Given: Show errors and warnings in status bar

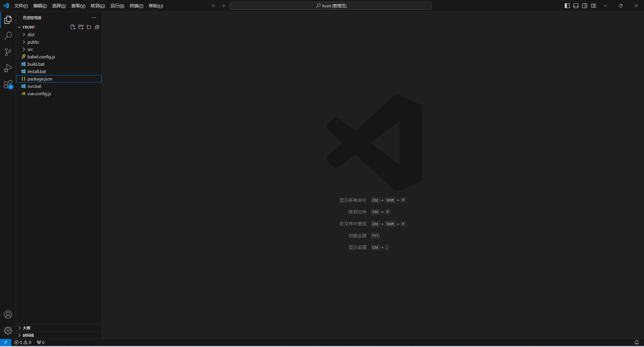Looking at the screenshot, I should pyautogui.click(x=23, y=342).
